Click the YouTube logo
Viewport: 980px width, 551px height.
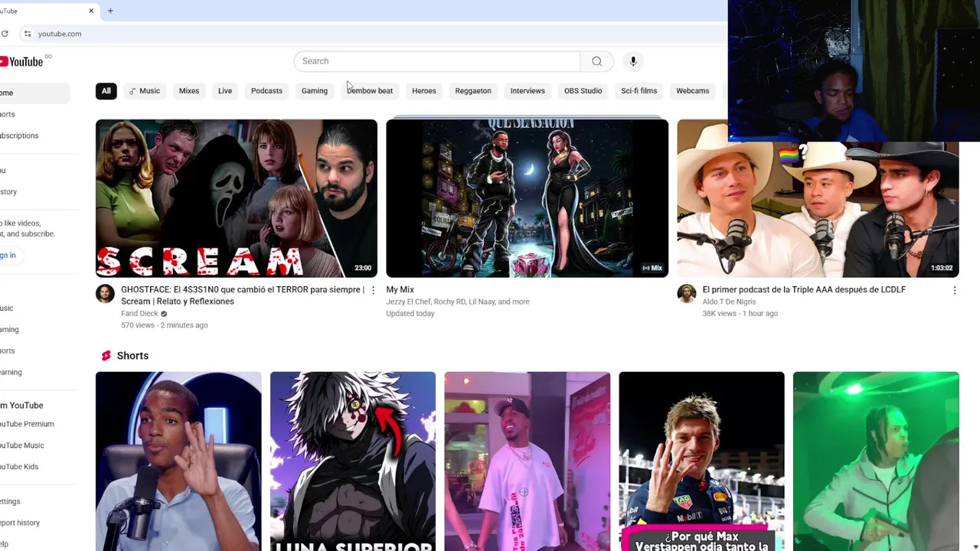[21, 61]
